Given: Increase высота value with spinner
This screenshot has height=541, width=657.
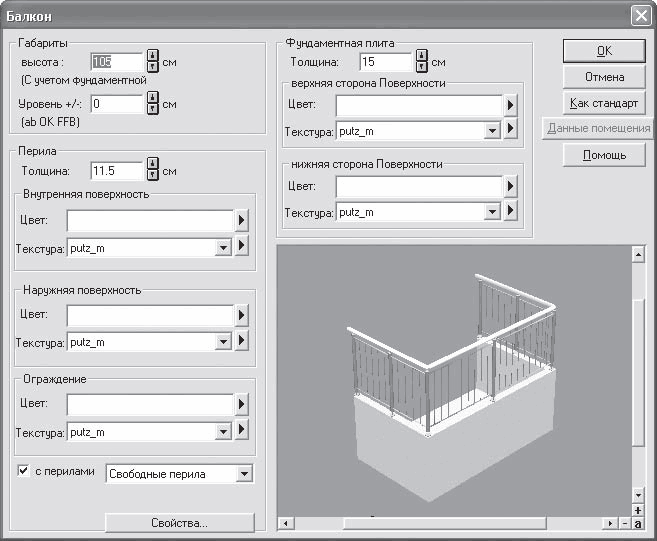Looking at the screenshot, I should click(153, 56).
